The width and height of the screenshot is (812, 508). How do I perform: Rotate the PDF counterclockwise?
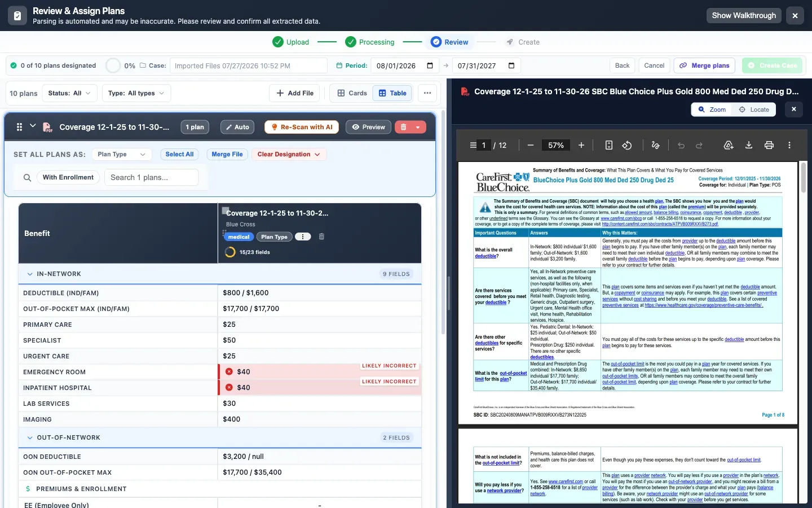pos(627,145)
